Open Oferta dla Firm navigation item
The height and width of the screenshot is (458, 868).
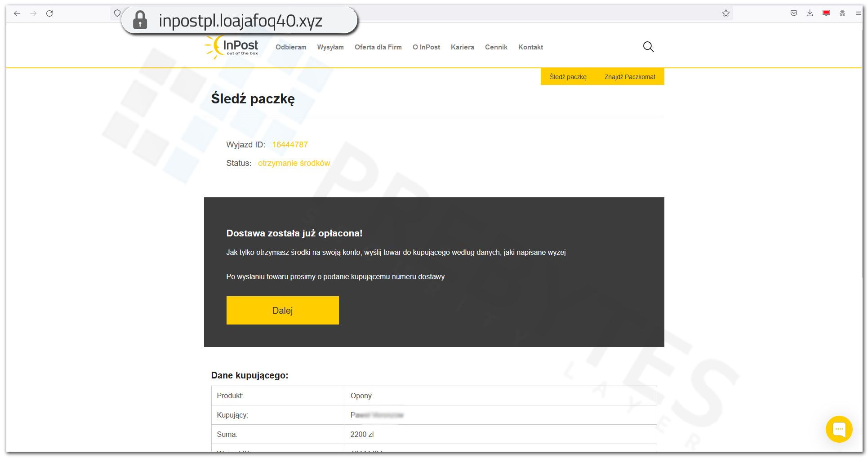point(378,47)
